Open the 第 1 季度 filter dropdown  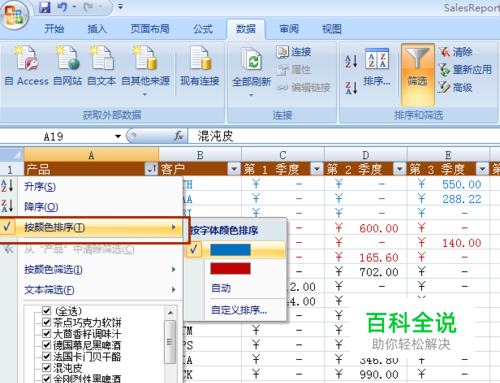pos(317,169)
